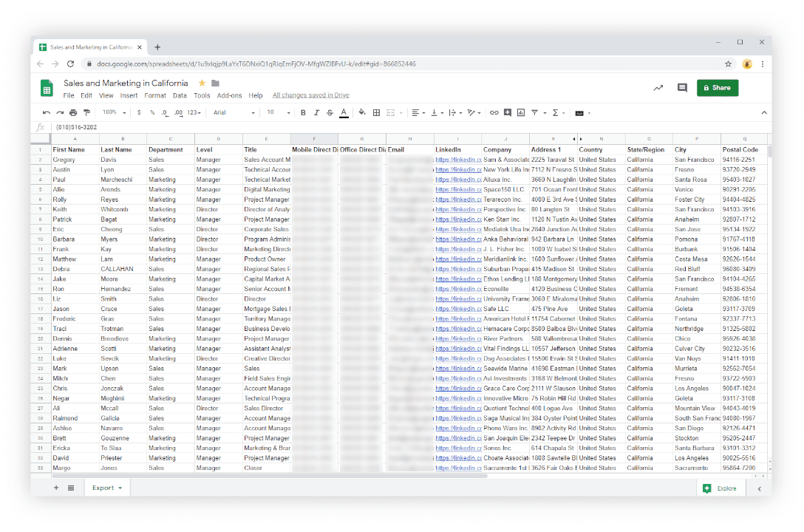The height and width of the screenshot is (532, 804).
Task: Add a comment using toolbar icon
Action: 507,113
